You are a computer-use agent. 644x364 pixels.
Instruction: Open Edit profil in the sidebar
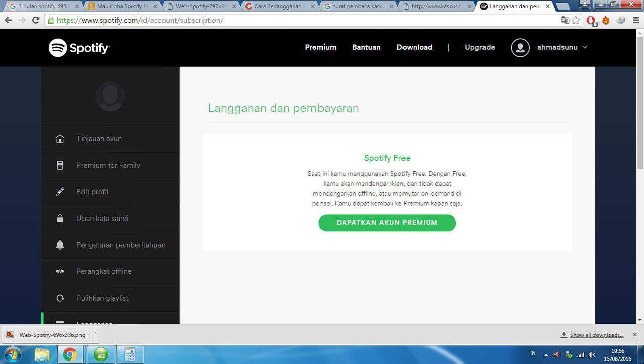pyautogui.click(x=92, y=192)
